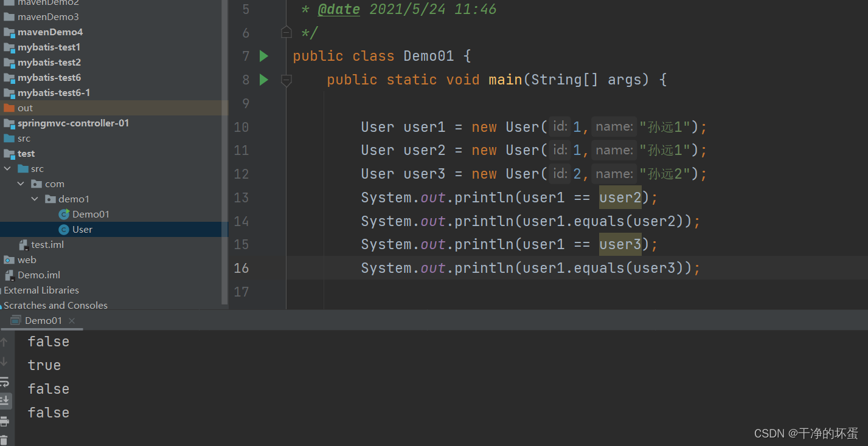Select Demo.iml file in the tree
The height and width of the screenshot is (446, 868).
(x=39, y=275)
